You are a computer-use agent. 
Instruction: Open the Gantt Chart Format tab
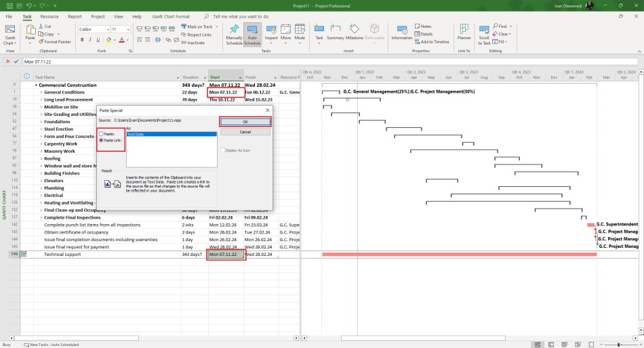click(171, 16)
